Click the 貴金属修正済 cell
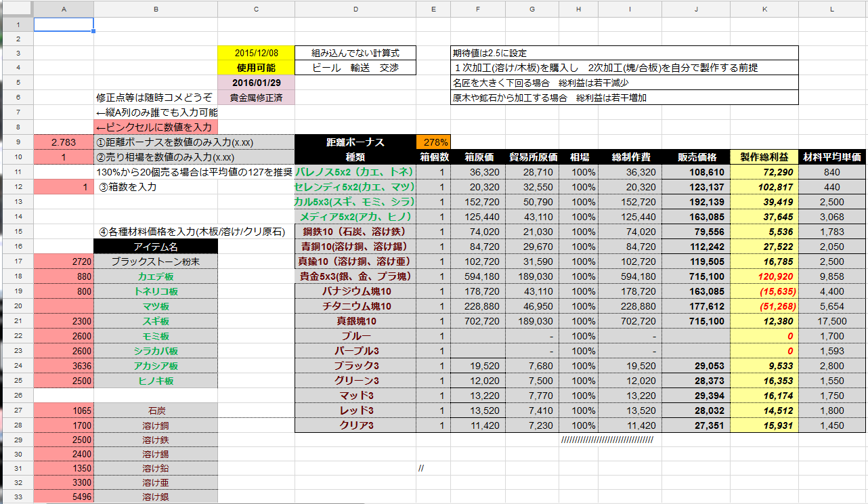The width and height of the screenshot is (868, 504). point(256,98)
